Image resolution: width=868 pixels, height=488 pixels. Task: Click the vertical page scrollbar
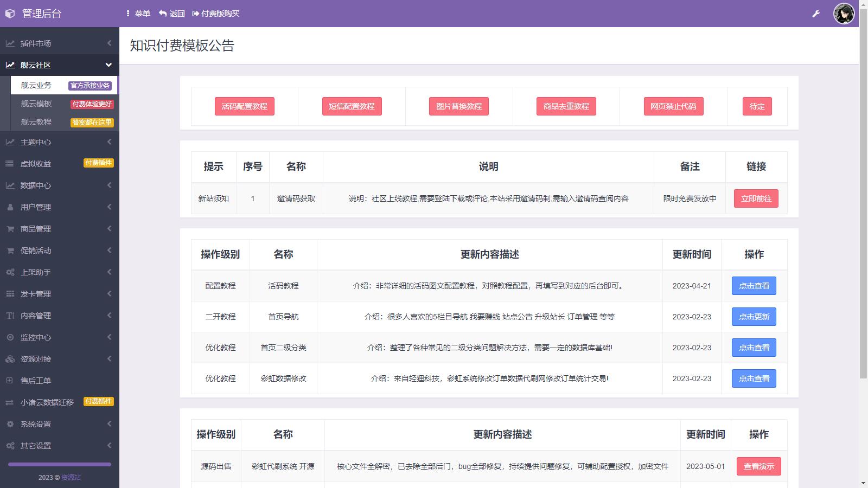[863, 217]
